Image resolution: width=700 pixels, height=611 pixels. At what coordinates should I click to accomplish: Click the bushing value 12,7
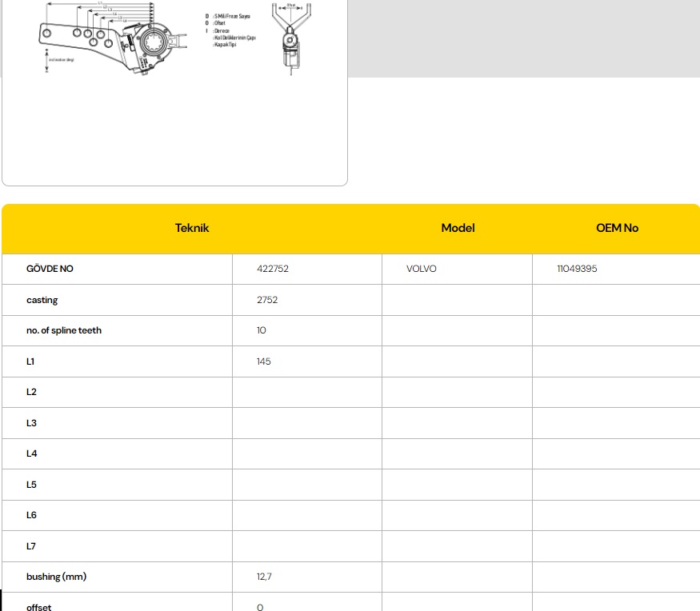(265, 577)
